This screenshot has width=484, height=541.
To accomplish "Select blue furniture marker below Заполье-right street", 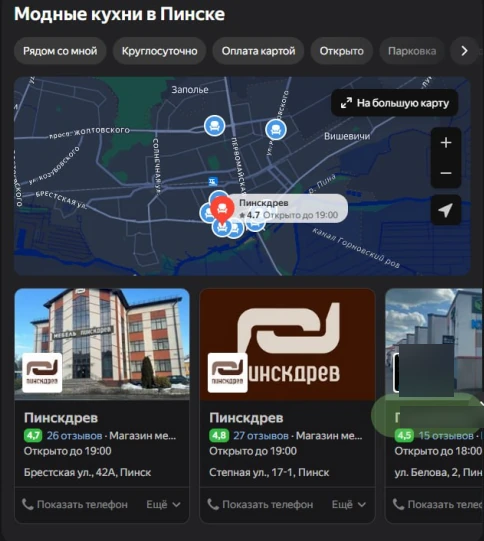I will tap(276, 129).
